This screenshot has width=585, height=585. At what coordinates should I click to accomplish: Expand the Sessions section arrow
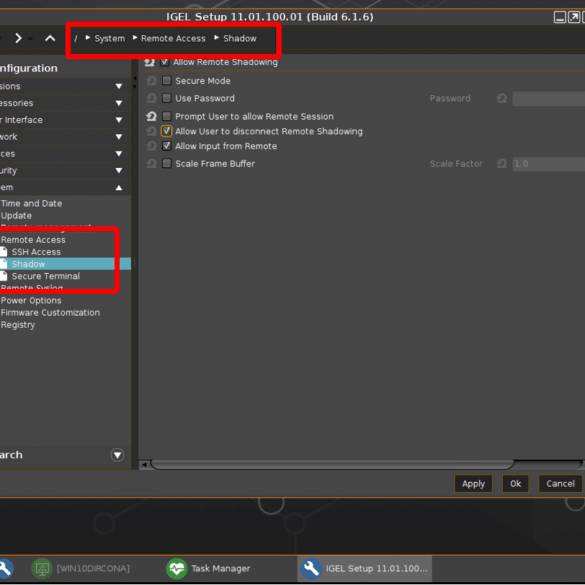pos(119,86)
